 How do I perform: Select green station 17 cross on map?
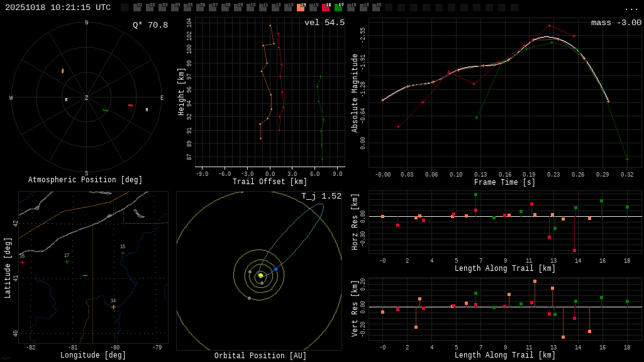tap(67, 261)
